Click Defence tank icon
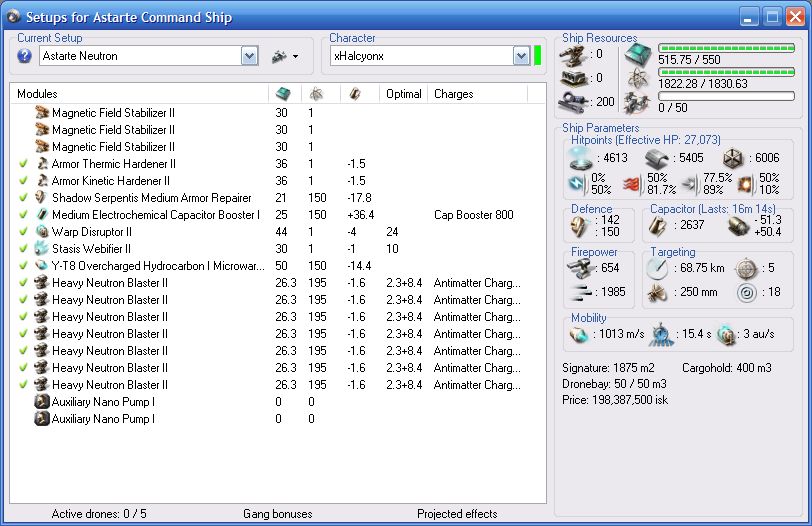The image size is (812, 526). pyautogui.click(x=578, y=226)
